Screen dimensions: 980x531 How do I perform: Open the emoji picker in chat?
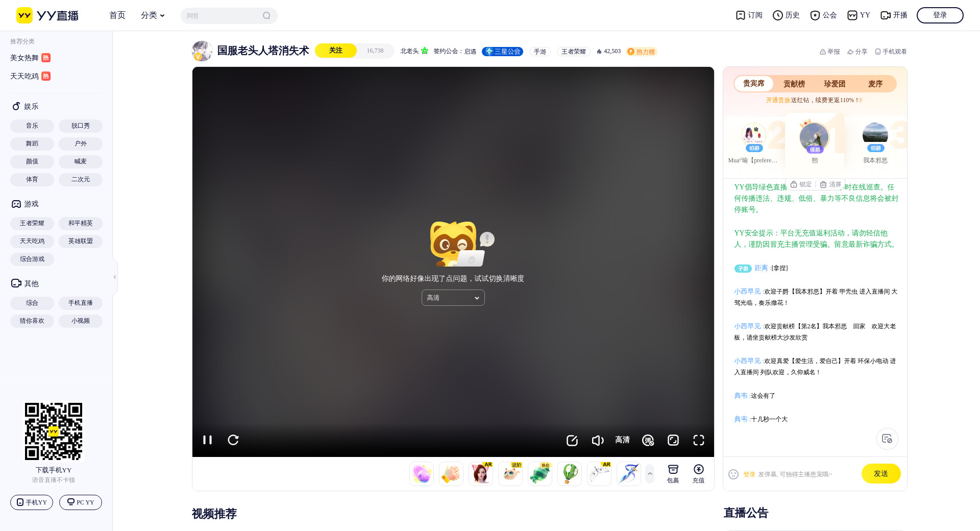pos(733,474)
